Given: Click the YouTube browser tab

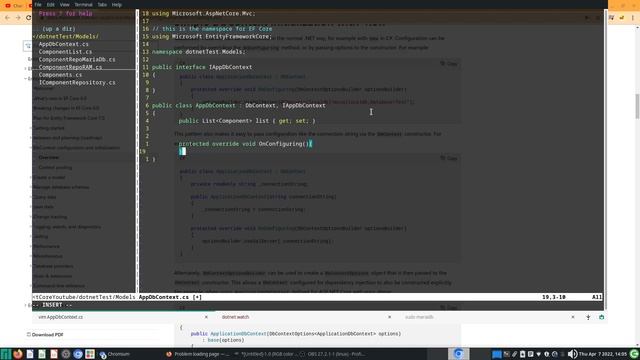Looking at the screenshot, I should click(13, 5).
